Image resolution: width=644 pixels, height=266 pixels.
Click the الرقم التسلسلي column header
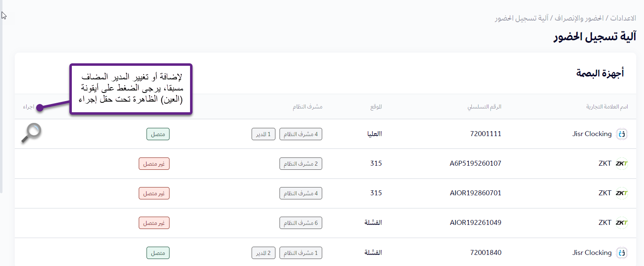[x=484, y=107]
